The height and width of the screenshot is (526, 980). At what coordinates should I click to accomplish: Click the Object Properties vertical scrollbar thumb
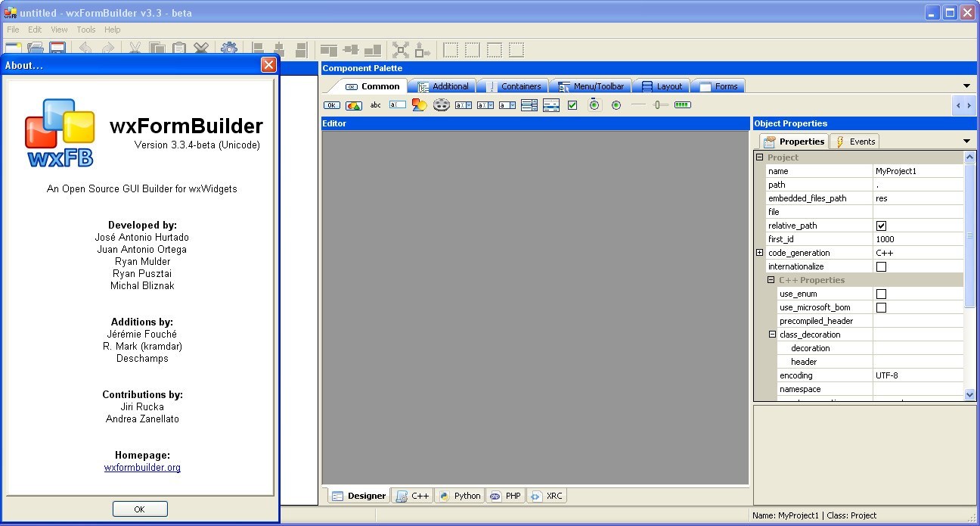click(x=970, y=236)
